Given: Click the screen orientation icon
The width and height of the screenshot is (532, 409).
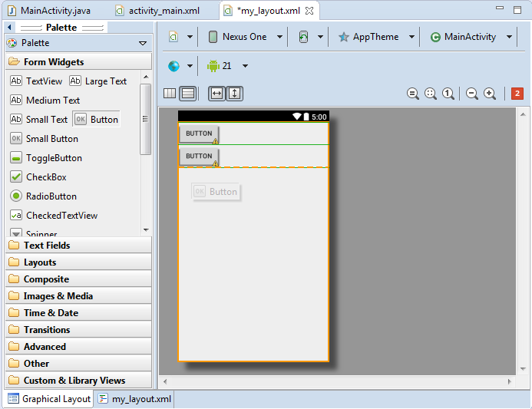Looking at the screenshot, I should [x=304, y=37].
